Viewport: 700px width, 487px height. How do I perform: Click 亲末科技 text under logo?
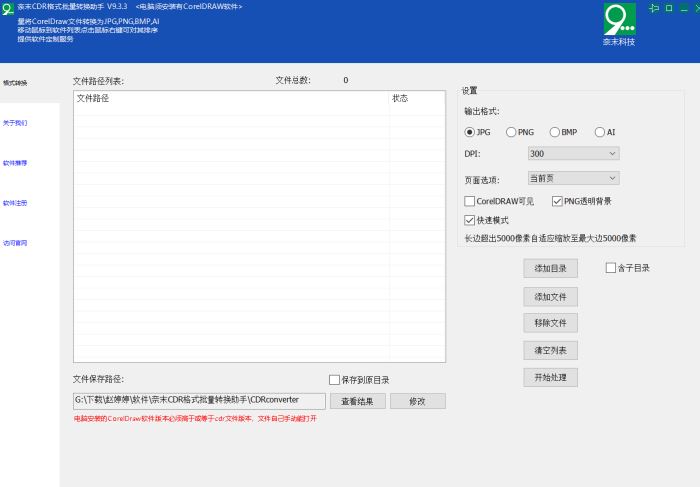(619, 42)
